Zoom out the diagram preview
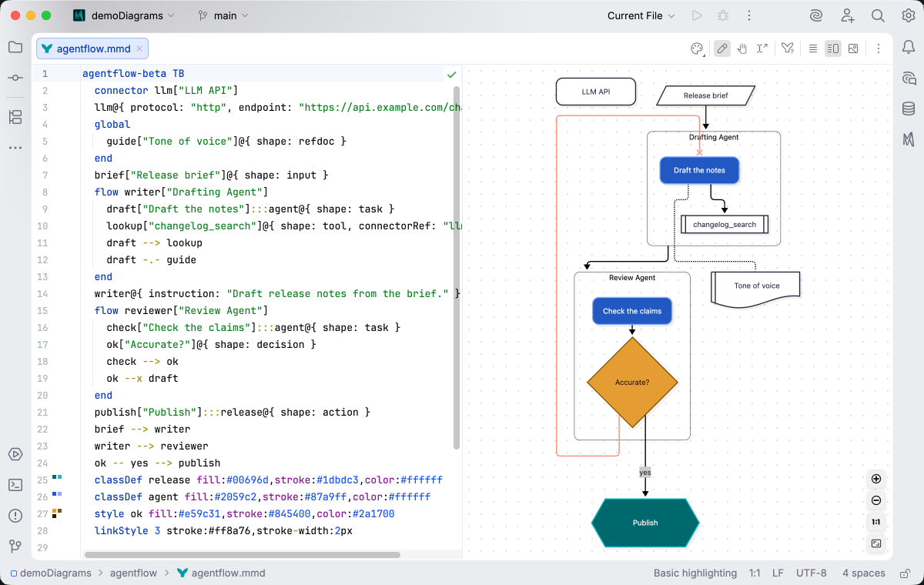The width and height of the screenshot is (924, 585). [x=876, y=500]
